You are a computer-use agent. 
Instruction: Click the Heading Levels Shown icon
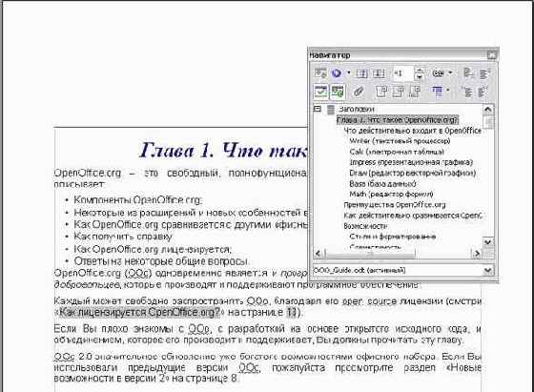438,92
